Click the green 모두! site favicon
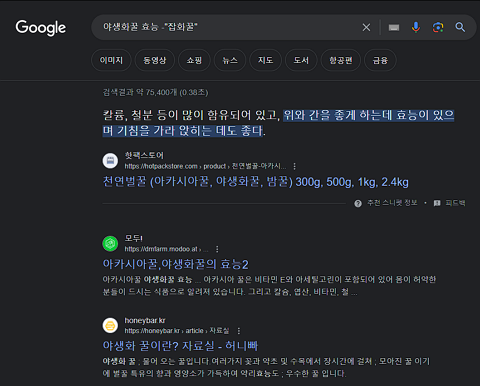Image resolution: width=480 pixels, height=386 pixels. [x=110, y=244]
